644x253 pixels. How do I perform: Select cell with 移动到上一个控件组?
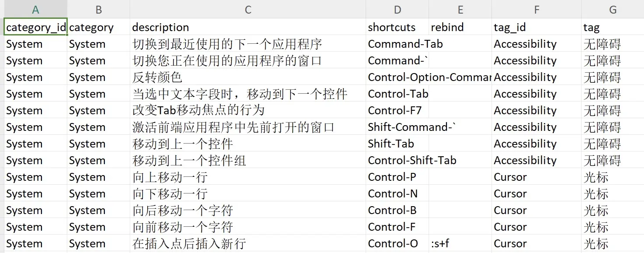(248, 160)
